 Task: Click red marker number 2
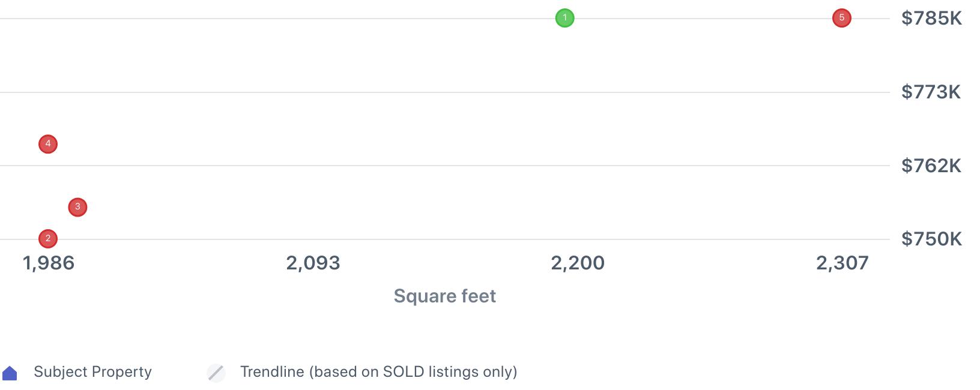48,239
